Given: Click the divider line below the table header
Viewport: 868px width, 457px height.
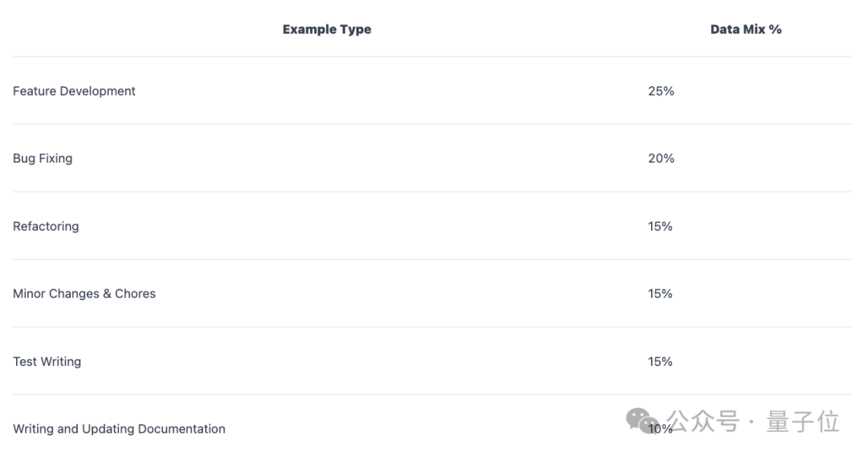Looking at the screenshot, I should tap(432, 56).
